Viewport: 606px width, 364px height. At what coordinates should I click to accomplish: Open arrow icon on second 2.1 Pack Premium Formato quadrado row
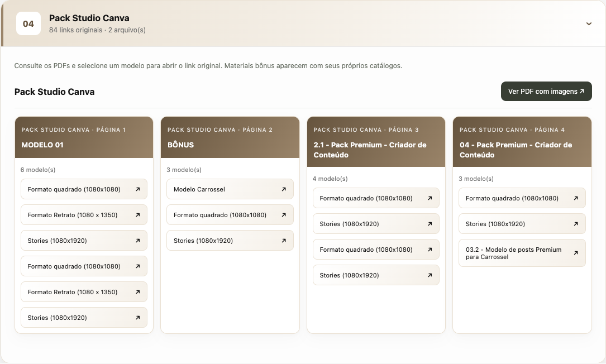point(430,250)
